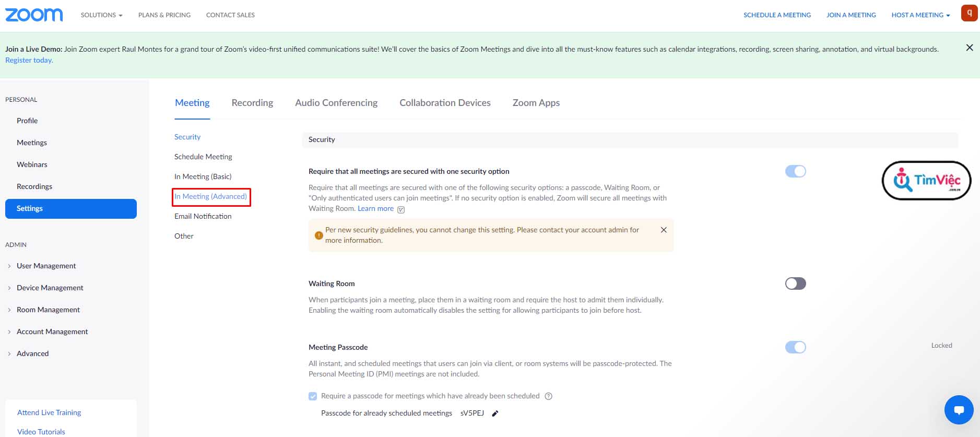
Task: Jump to In Meeting (Basic) section
Action: pos(203,176)
